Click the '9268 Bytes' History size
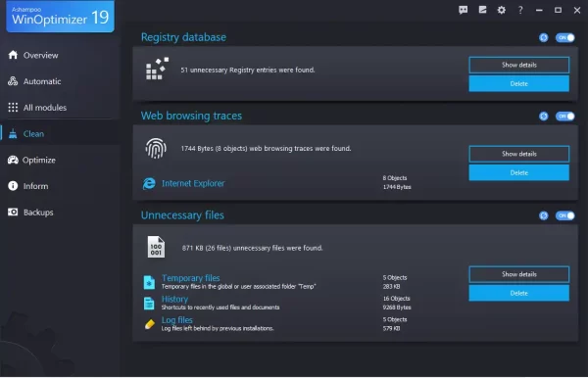 click(x=397, y=307)
